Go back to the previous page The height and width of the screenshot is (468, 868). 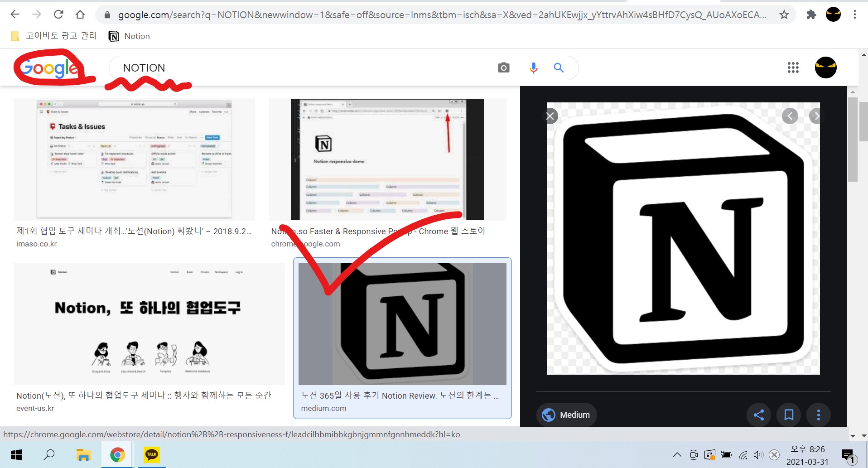[15, 14]
